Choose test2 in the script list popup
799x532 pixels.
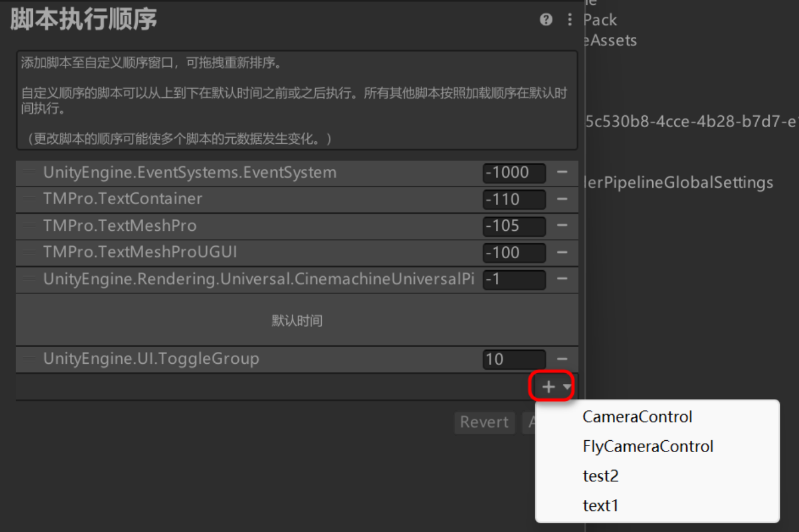coord(600,476)
